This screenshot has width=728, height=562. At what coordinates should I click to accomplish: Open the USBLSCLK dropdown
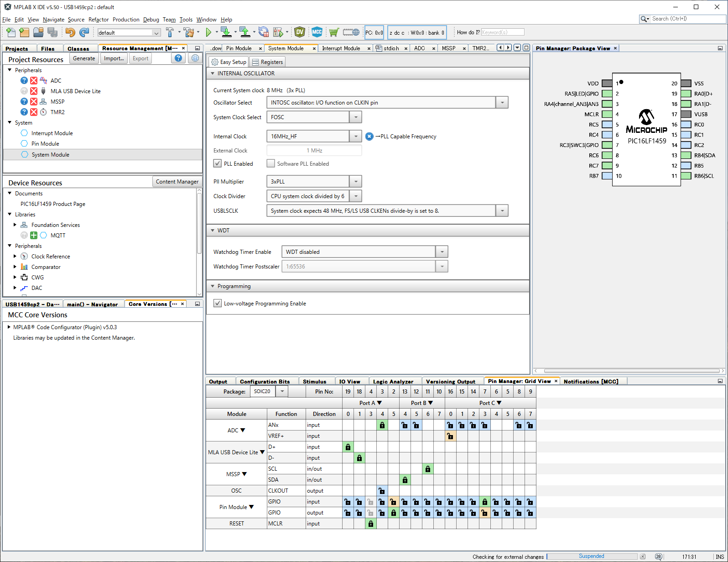pyautogui.click(x=502, y=210)
